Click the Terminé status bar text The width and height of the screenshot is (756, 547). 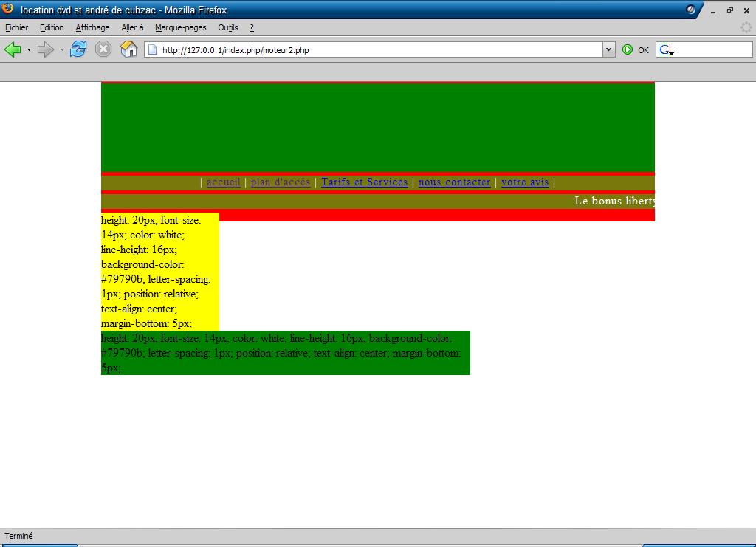click(x=18, y=536)
